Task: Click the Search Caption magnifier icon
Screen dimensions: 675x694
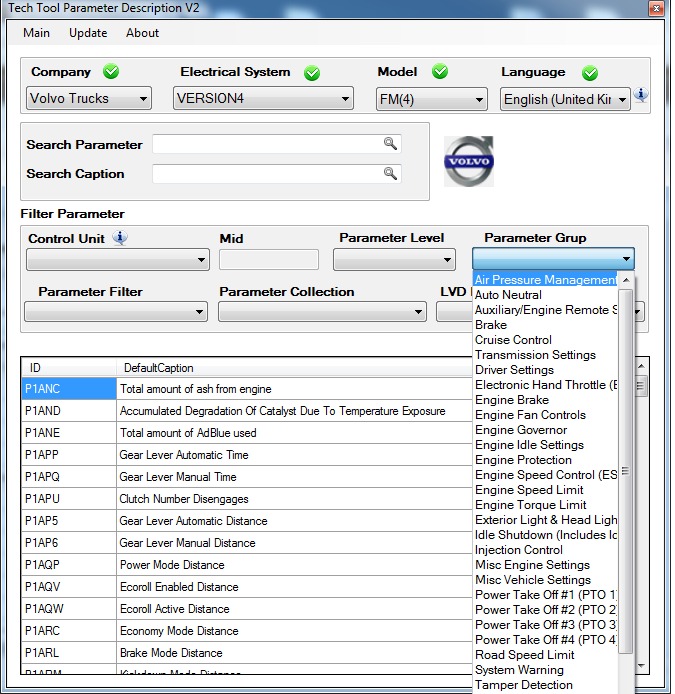Action: tap(390, 173)
